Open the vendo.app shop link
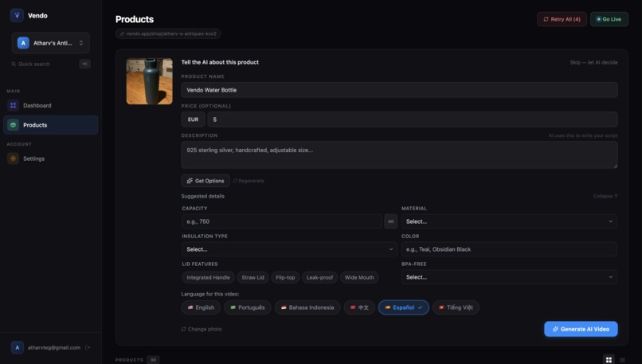This screenshot has height=364, width=642. pyautogui.click(x=168, y=33)
